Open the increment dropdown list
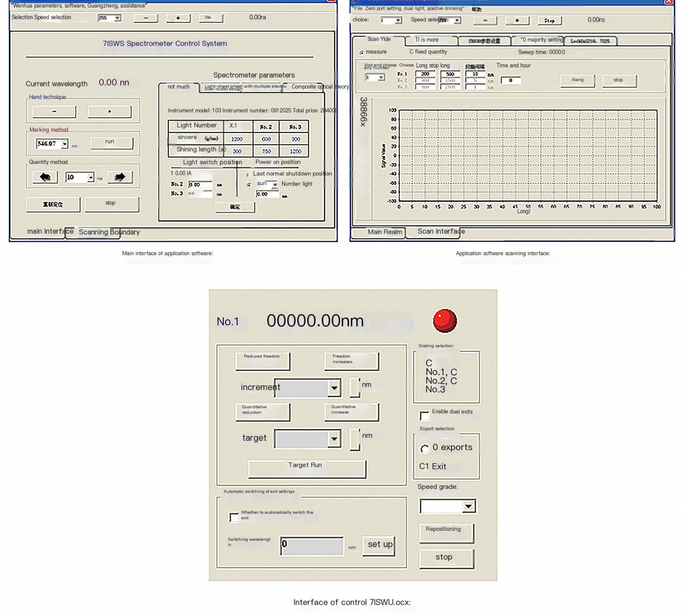The height and width of the screenshot is (616, 686). point(334,388)
